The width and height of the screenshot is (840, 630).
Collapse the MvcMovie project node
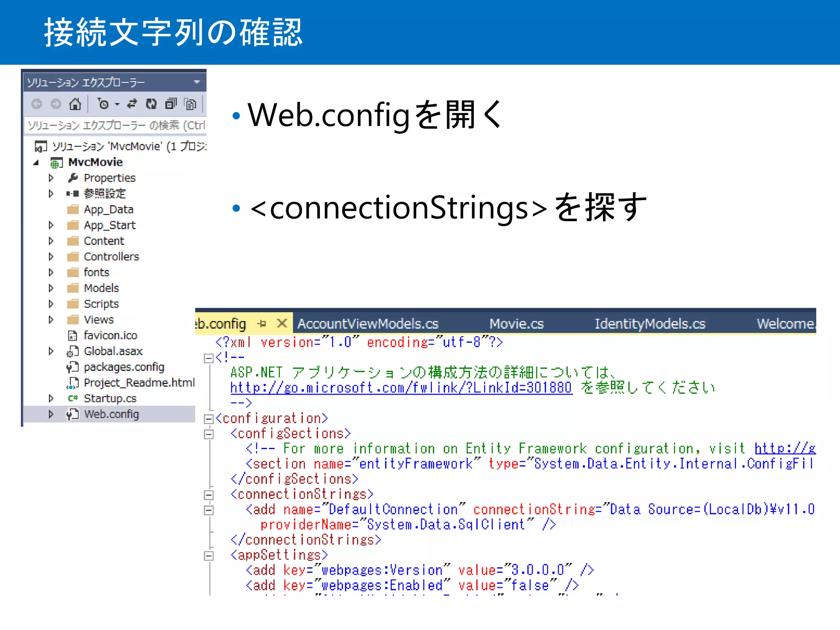click(x=36, y=163)
